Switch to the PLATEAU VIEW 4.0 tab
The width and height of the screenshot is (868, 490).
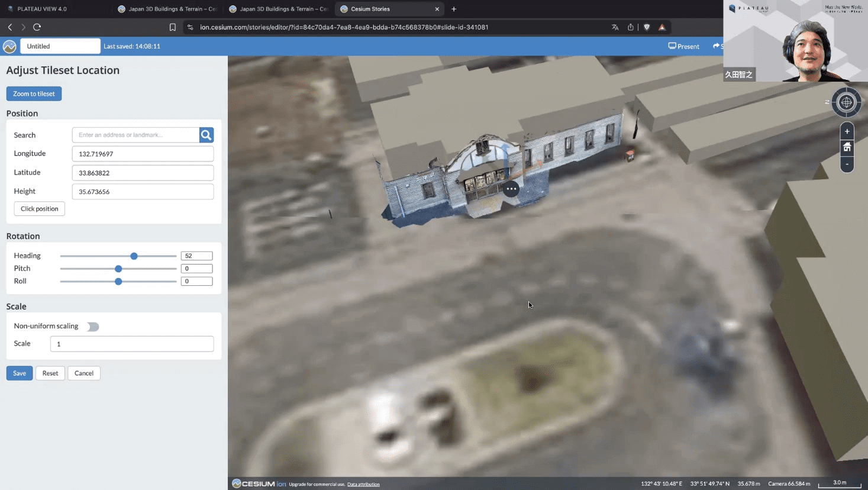[41, 9]
